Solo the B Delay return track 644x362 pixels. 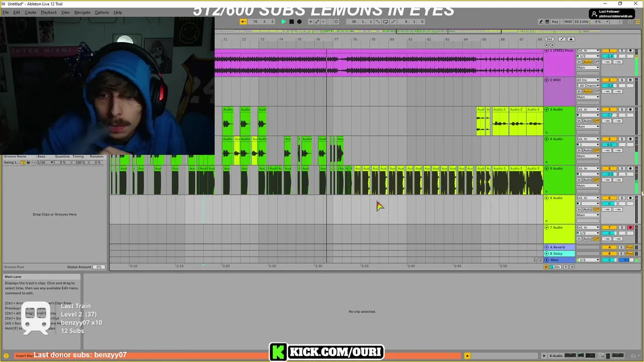click(621, 254)
